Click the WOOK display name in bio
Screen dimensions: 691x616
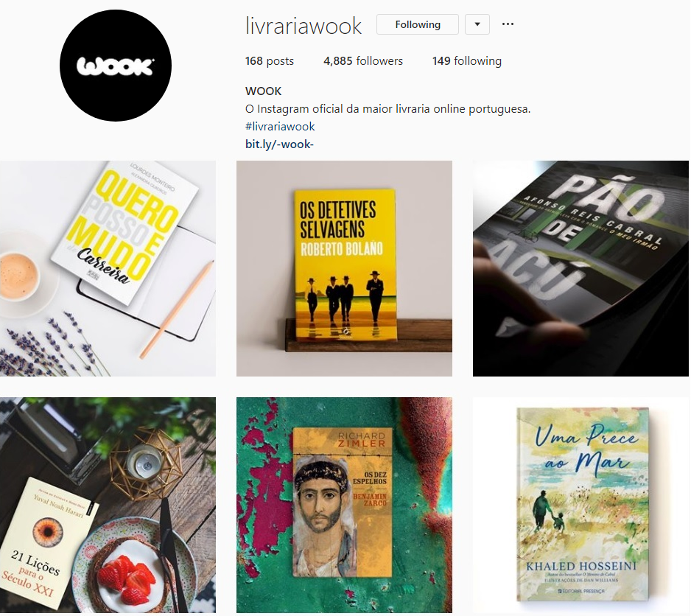pyautogui.click(x=263, y=91)
